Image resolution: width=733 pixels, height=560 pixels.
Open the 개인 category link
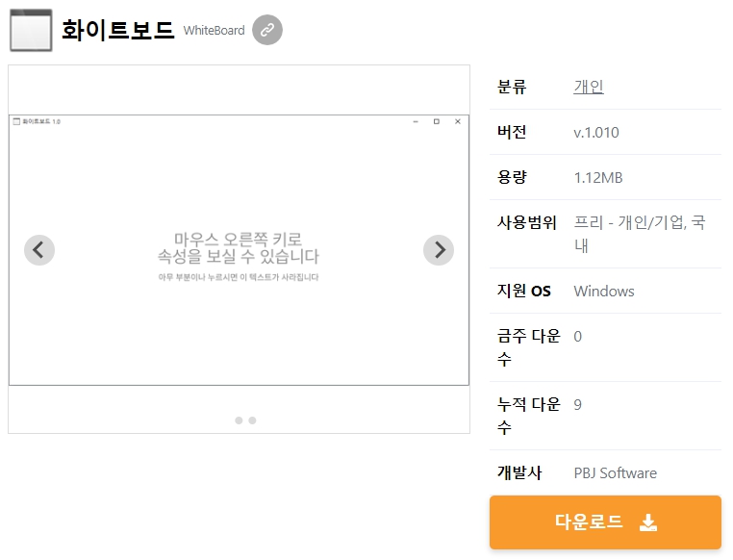589,87
